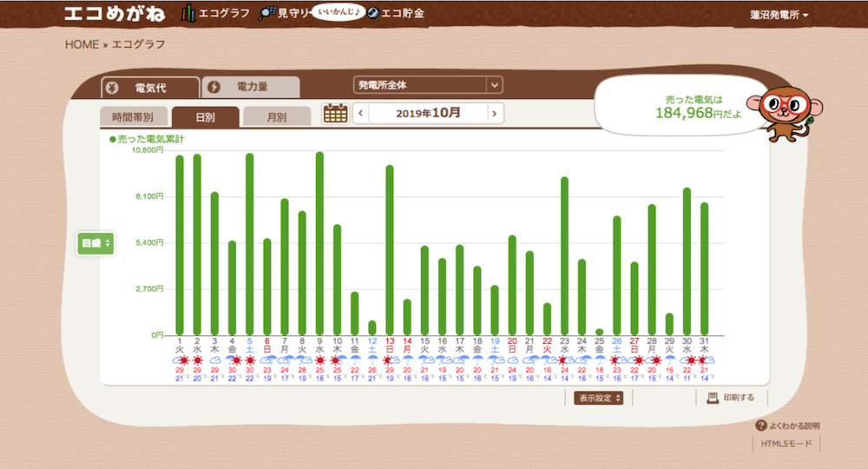Image resolution: width=868 pixels, height=469 pixels.
Task: Click the sunny weather icon for day 2
Action: (197, 360)
